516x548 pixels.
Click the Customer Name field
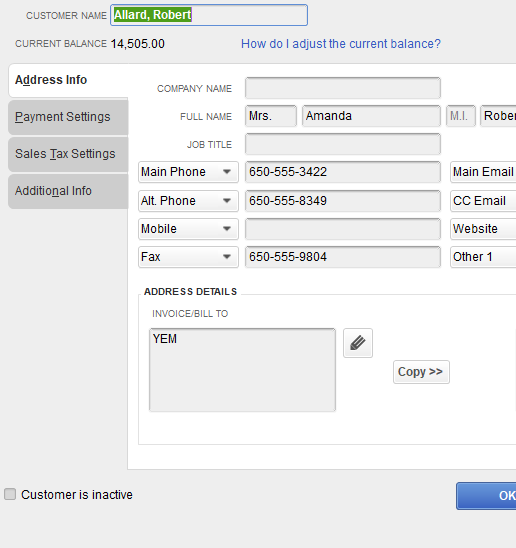(209, 15)
